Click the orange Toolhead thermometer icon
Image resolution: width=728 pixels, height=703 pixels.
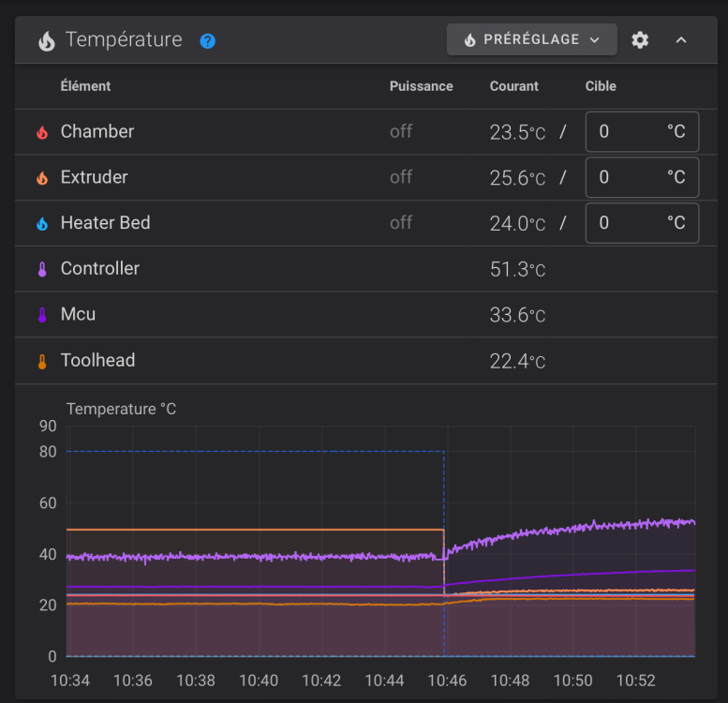click(42, 361)
